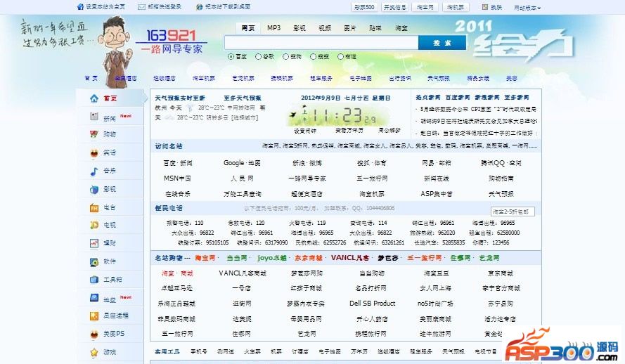Screen dimensions: 625x364
Task: Switch to the 视频 search tab
Action: pos(325,28)
